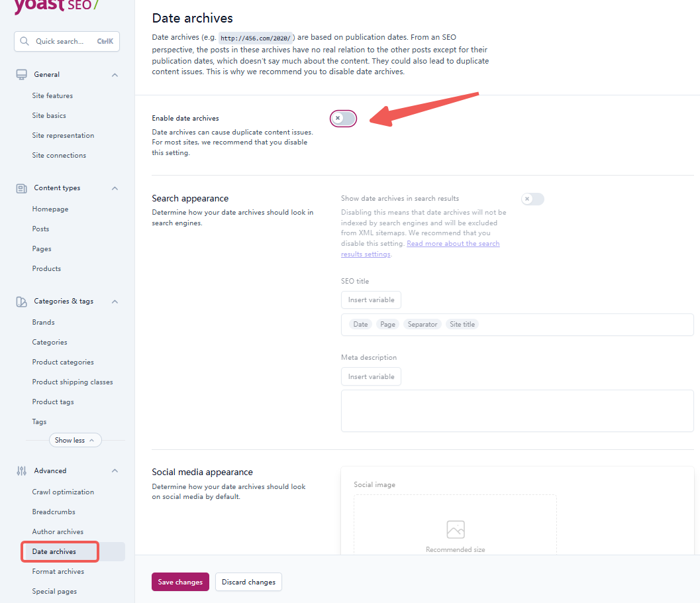Open the search results settings link
The height and width of the screenshot is (603, 700).
tap(453, 243)
